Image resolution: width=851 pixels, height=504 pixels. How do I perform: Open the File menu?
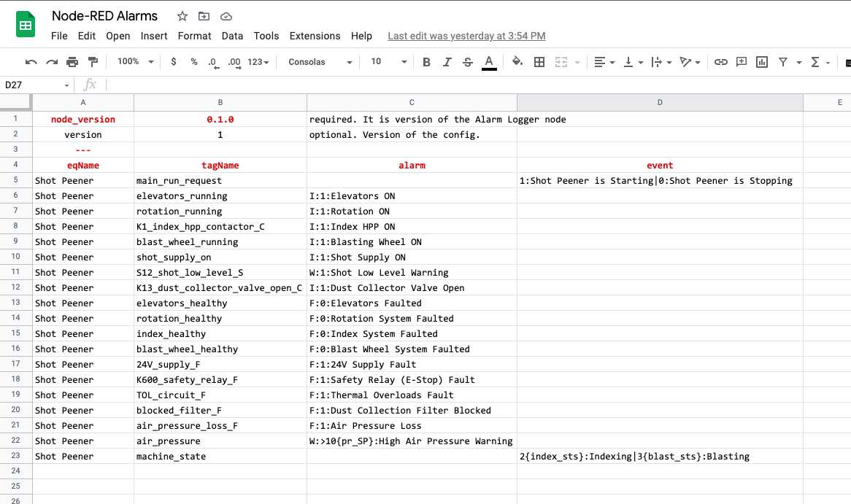tap(59, 36)
